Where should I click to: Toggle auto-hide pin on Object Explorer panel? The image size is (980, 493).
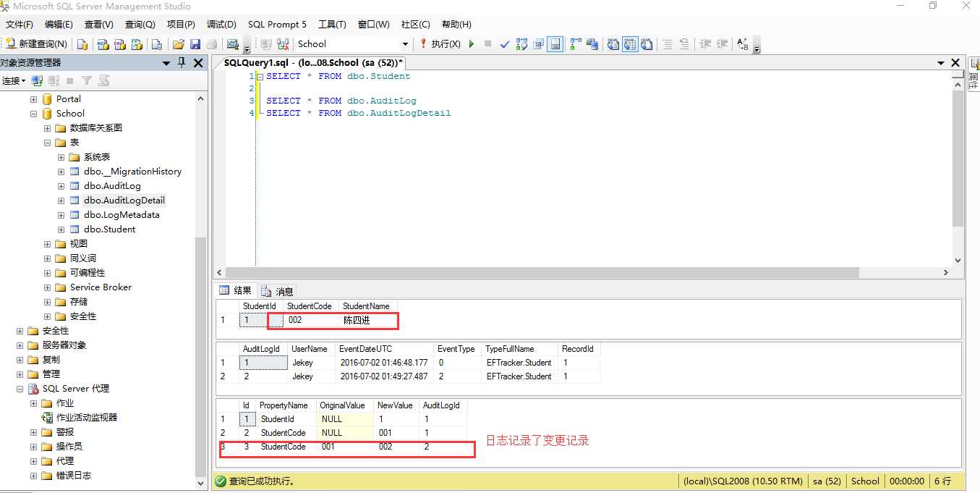[182, 63]
